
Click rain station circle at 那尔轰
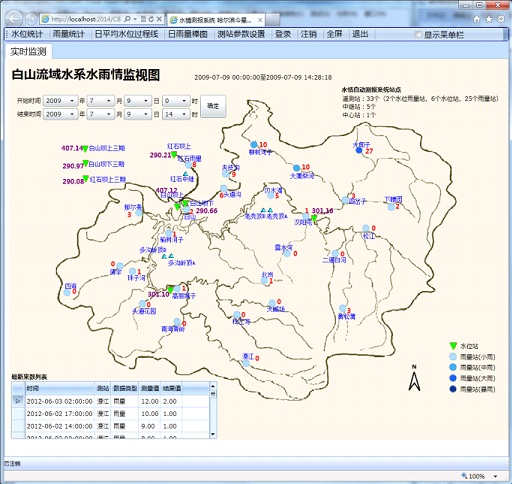[x=139, y=212]
